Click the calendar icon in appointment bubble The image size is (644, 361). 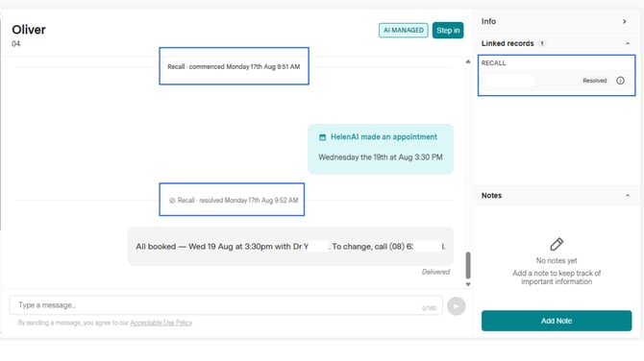322,137
